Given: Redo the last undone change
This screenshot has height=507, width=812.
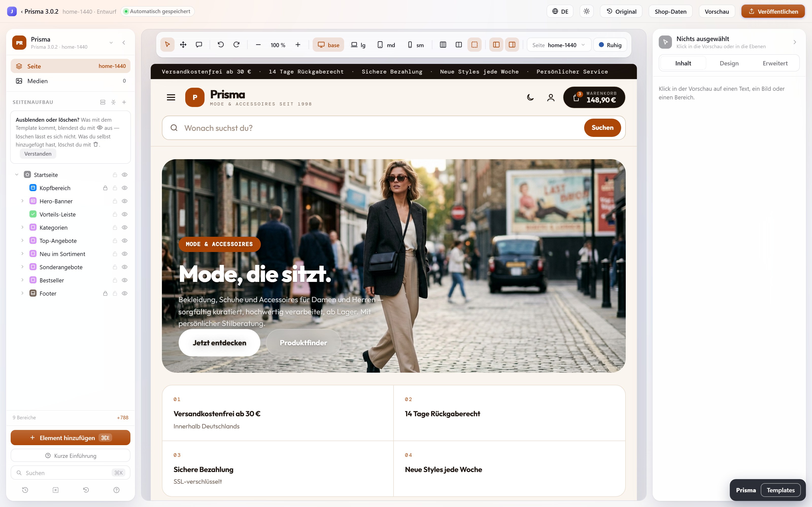Looking at the screenshot, I should click(x=236, y=45).
